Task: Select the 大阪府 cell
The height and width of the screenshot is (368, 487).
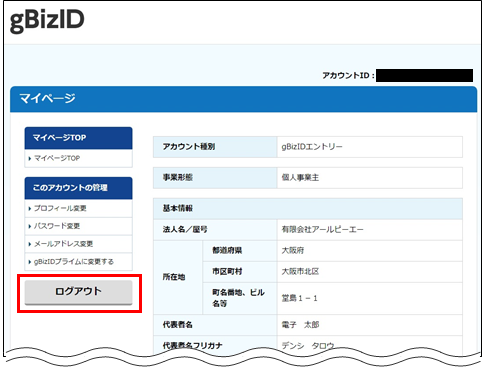Action: (x=370, y=250)
